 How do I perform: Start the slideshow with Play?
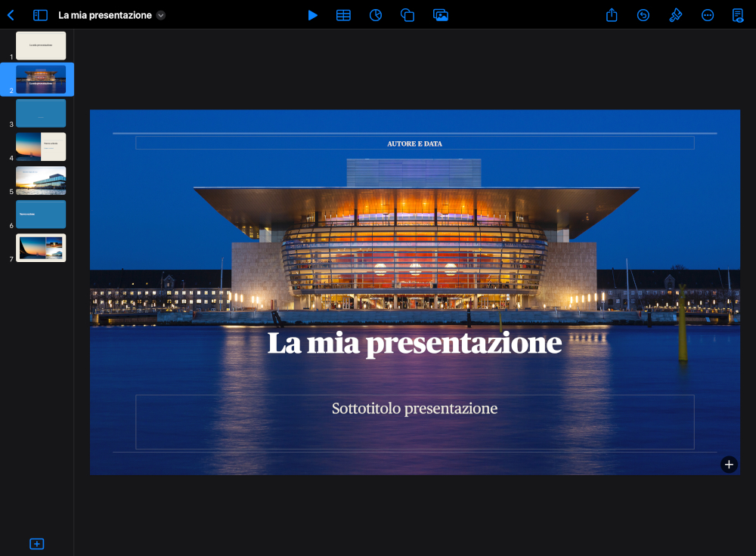313,14
